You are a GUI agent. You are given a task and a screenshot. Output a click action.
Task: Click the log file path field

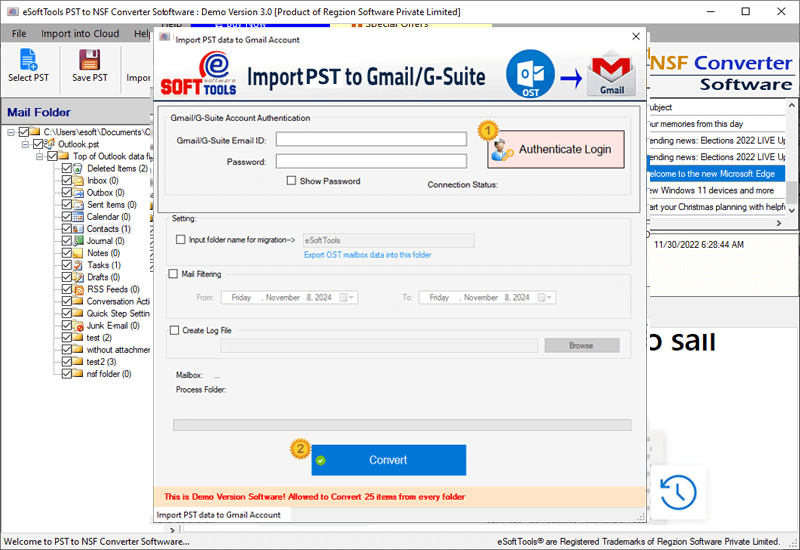[x=379, y=345]
